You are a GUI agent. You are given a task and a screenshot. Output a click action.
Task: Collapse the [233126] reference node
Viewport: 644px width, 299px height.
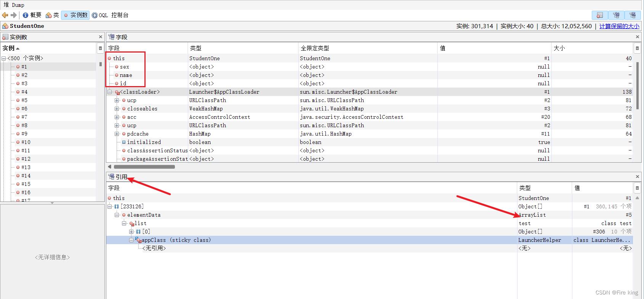click(110, 206)
